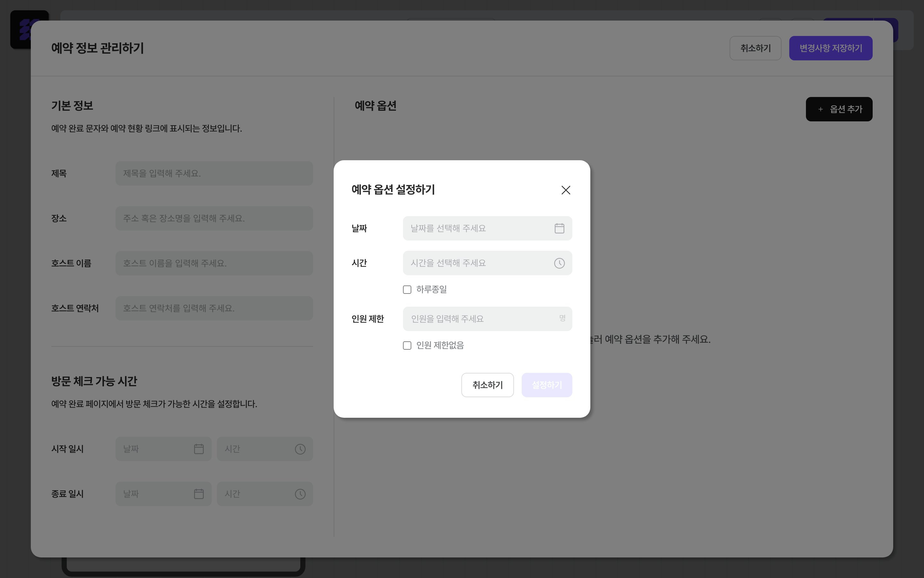Select the 인원 제한 label in the dialog
The image size is (924, 578).
(x=368, y=319)
